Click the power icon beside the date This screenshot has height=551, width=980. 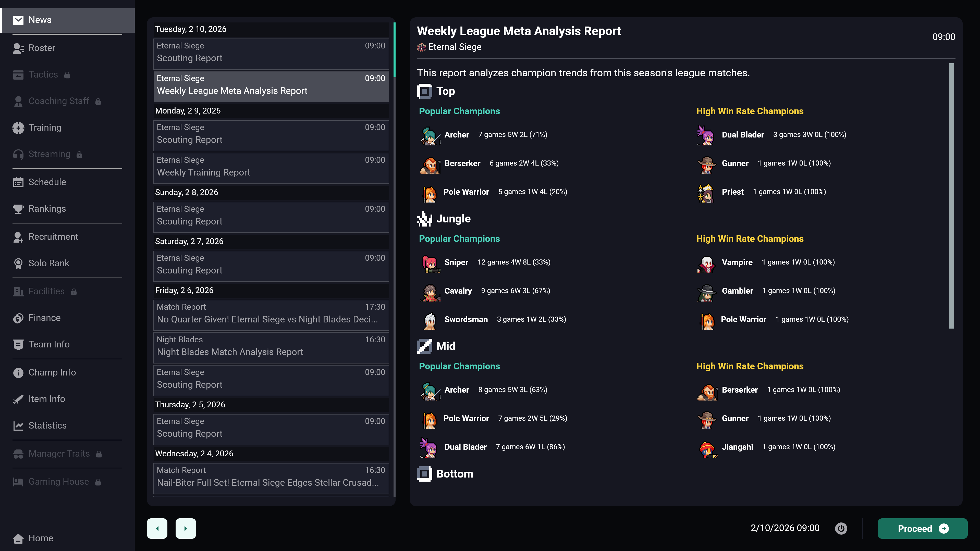tap(841, 528)
